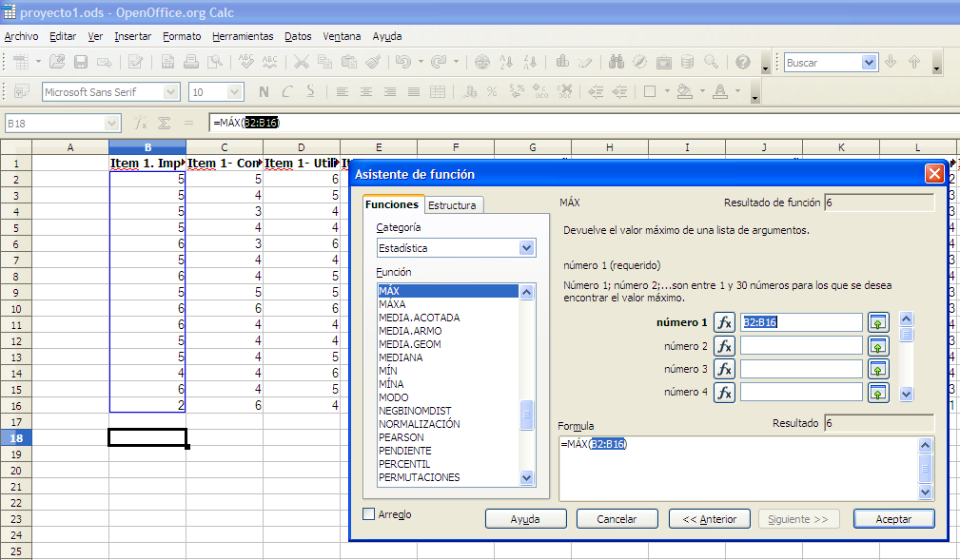This screenshot has width=960, height=560.
Task: Click the Sum sigma icon in formula bar
Action: (x=164, y=123)
